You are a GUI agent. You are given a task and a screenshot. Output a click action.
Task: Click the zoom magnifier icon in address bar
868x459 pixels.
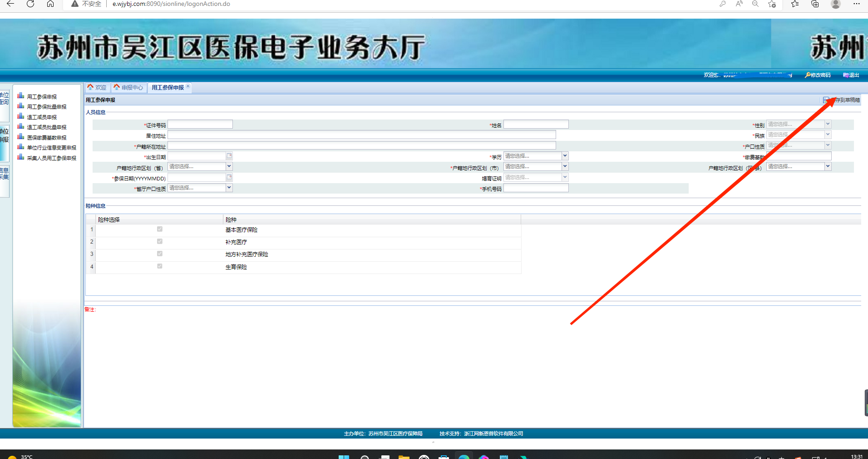coord(755,4)
